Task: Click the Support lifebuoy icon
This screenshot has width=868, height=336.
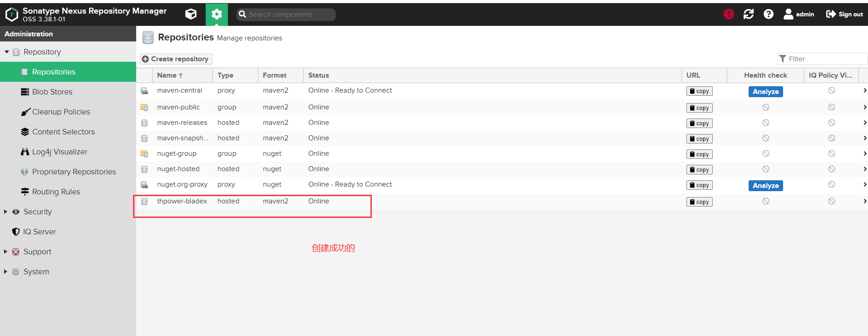Action: pos(16,252)
